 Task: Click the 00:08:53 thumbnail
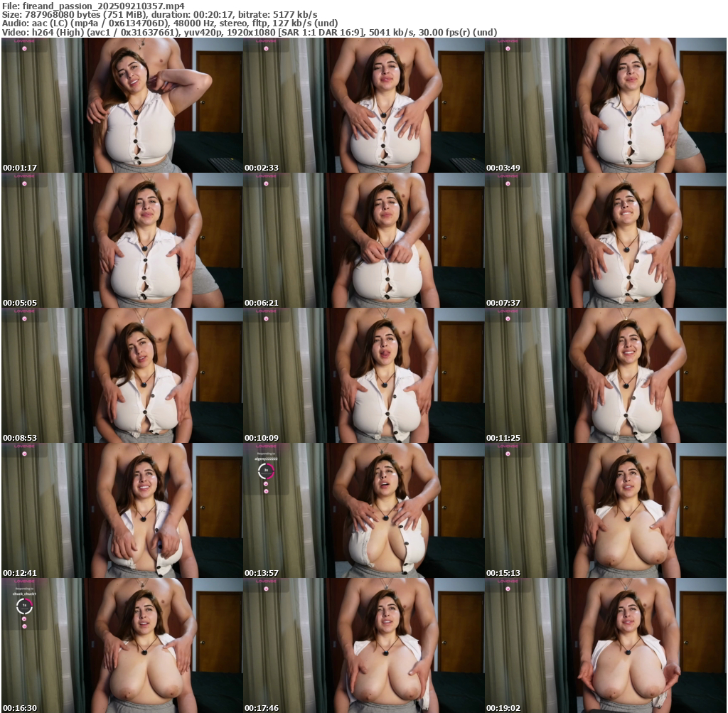click(122, 375)
